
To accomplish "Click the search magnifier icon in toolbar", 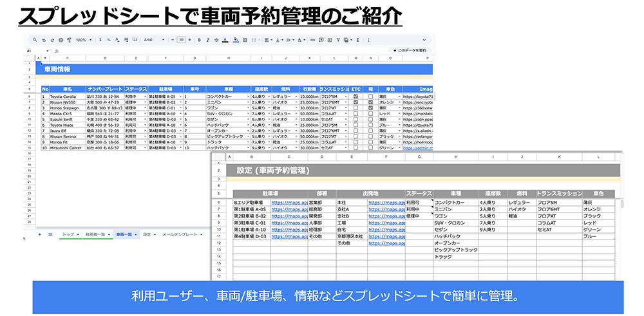I will [x=35, y=40].
